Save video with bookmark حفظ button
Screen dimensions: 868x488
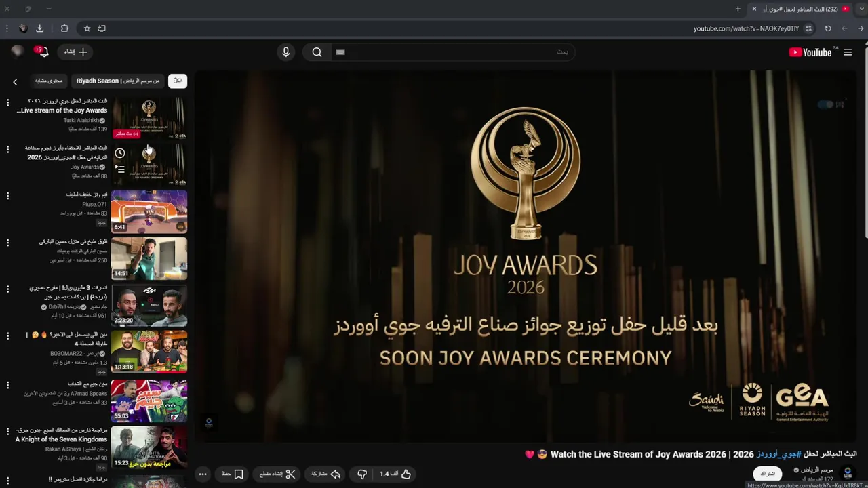233,474
